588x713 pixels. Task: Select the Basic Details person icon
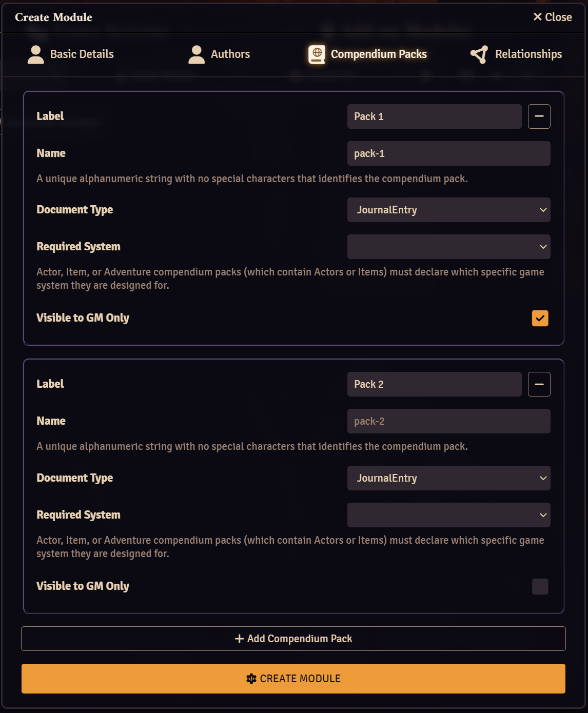coord(35,54)
